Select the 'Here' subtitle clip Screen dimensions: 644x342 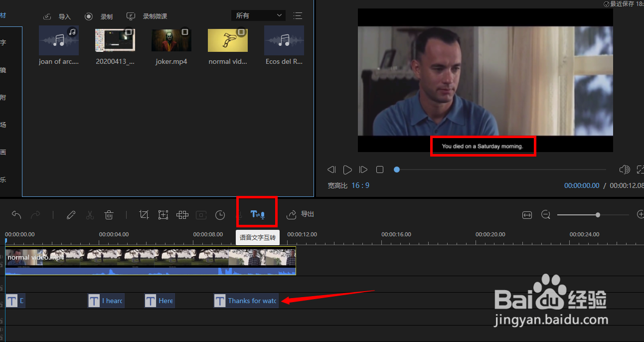160,301
